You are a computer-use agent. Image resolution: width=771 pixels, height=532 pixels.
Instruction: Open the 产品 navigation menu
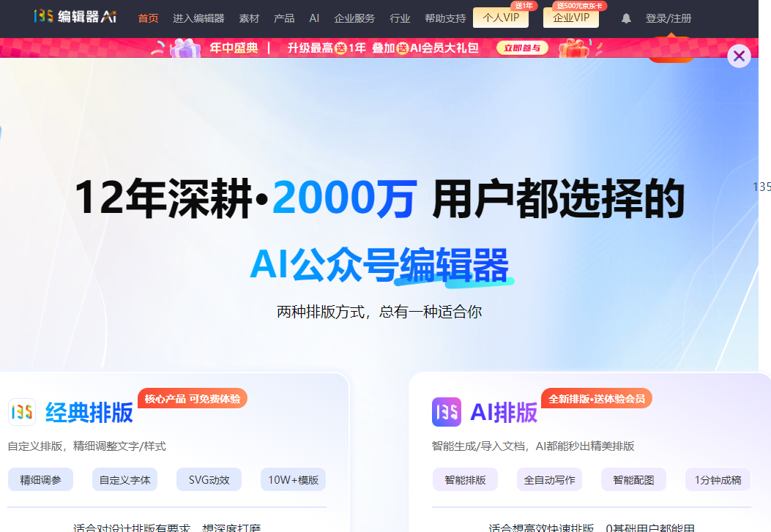point(284,19)
